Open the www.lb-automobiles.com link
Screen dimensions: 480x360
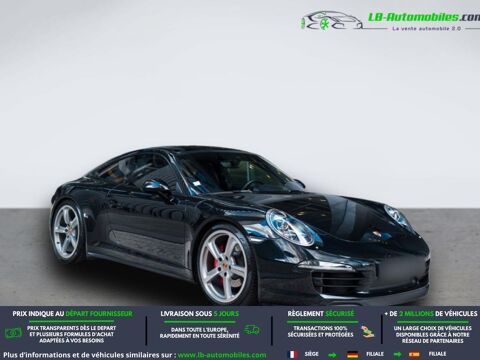222,355
